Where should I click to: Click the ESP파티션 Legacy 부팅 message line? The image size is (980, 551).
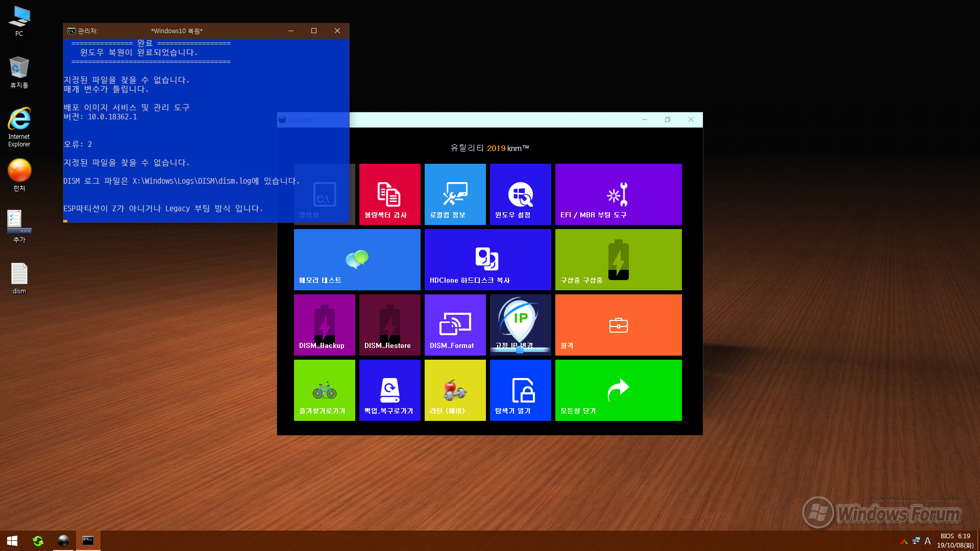163,209
